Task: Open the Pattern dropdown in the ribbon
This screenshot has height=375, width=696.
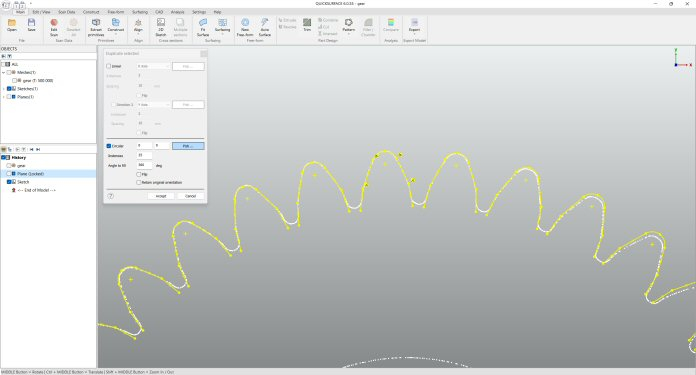Action: 348,26
